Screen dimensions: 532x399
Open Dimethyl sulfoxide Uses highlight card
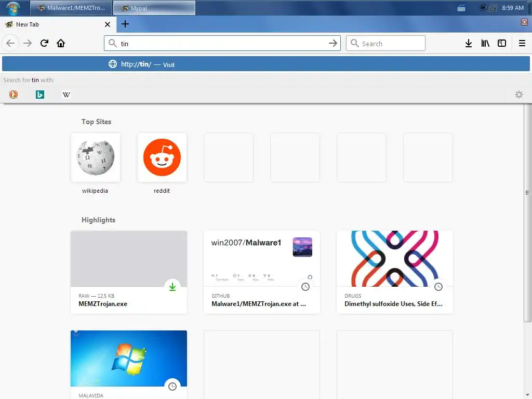tap(395, 272)
